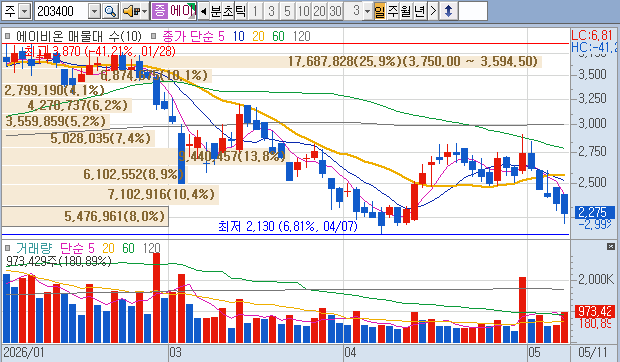Select the 5 moving average legend
Viewport: 620px width, 362px height.
pos(221,36)
